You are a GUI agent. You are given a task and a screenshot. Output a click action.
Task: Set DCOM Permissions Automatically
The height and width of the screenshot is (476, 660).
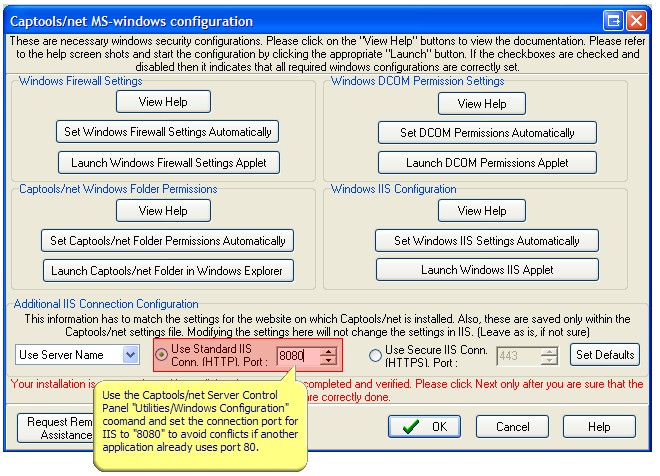(487, 133)
